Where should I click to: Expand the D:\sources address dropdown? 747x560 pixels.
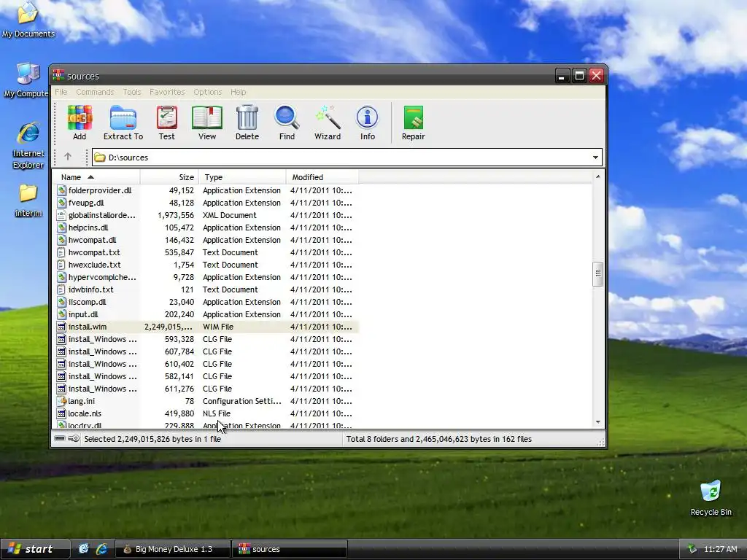(x=595, y=157)
